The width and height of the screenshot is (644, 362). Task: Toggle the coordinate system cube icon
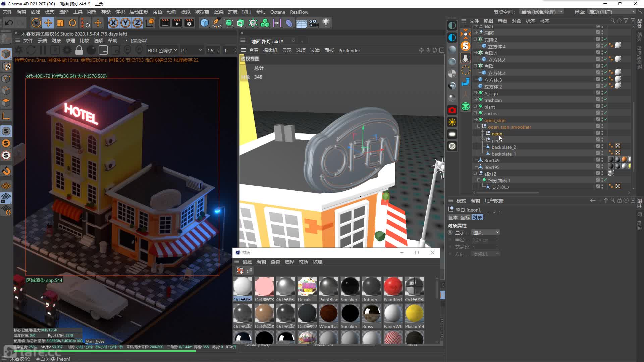coord(150,23)
